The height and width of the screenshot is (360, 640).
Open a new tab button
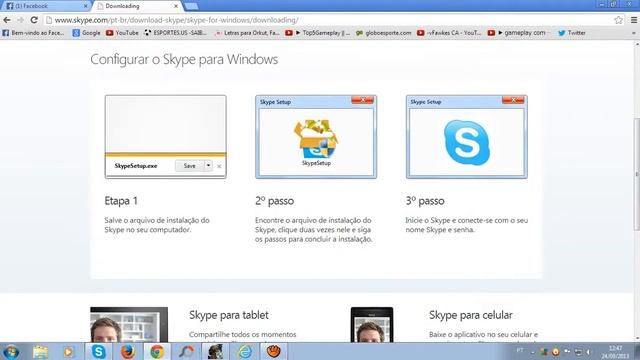tap(191, 6)
